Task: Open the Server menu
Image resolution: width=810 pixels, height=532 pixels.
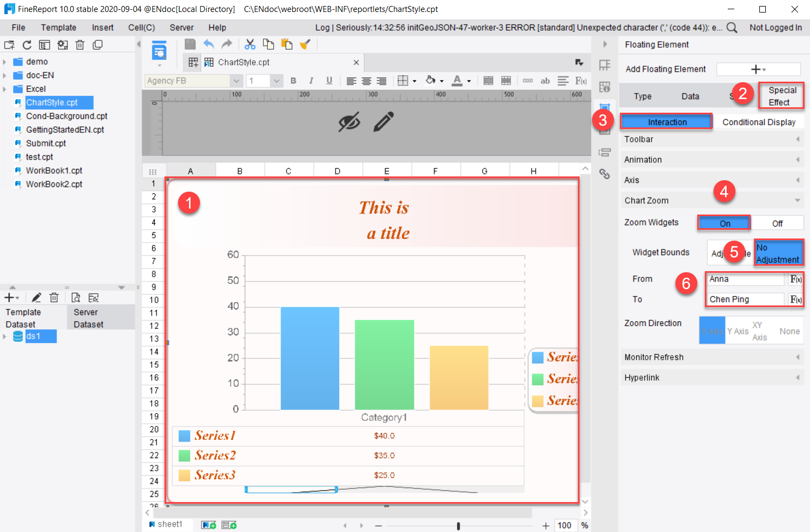Action: (181, 27)
